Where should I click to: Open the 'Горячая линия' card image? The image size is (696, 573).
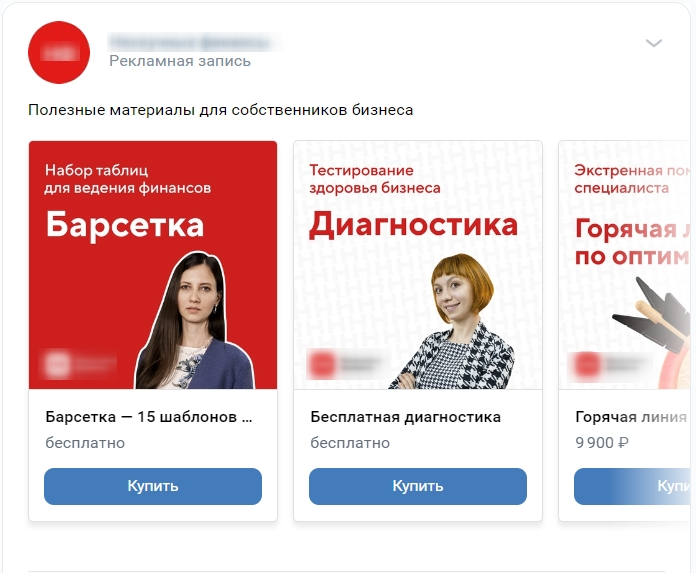point(627,265)
